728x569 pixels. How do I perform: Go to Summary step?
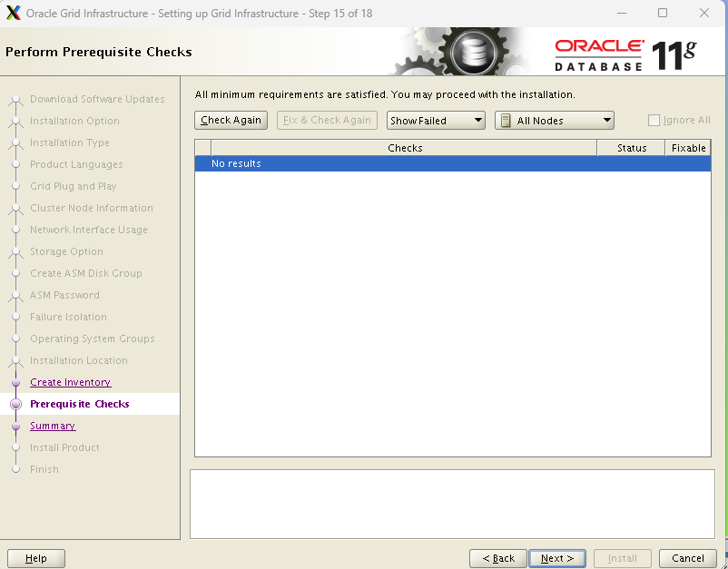click(x=53, y=426)
